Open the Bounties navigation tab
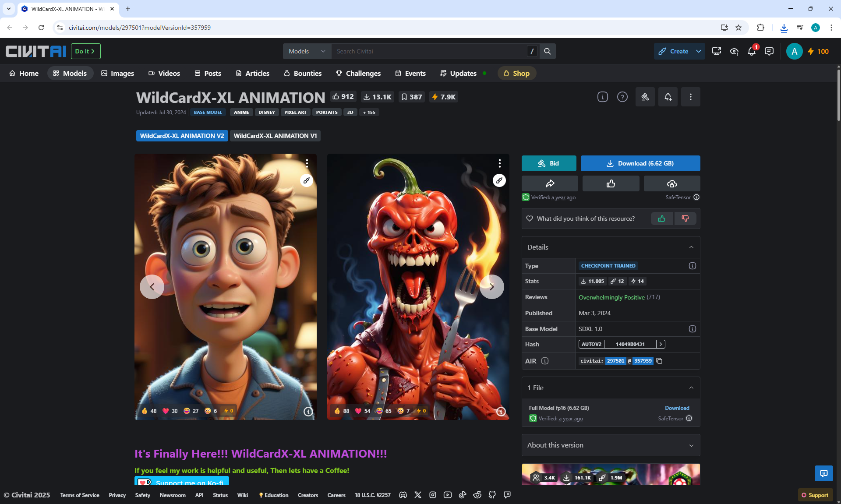 point(302,73)
